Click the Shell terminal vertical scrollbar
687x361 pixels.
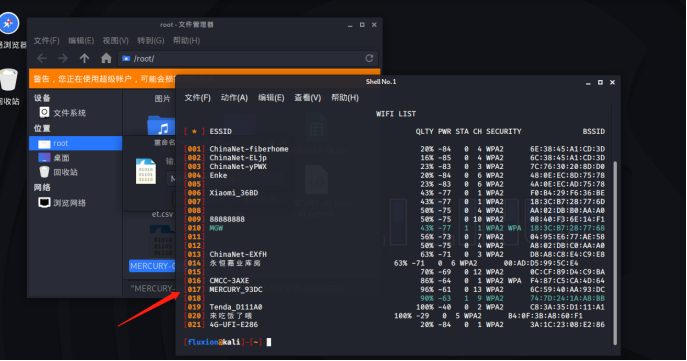(615, 253)
